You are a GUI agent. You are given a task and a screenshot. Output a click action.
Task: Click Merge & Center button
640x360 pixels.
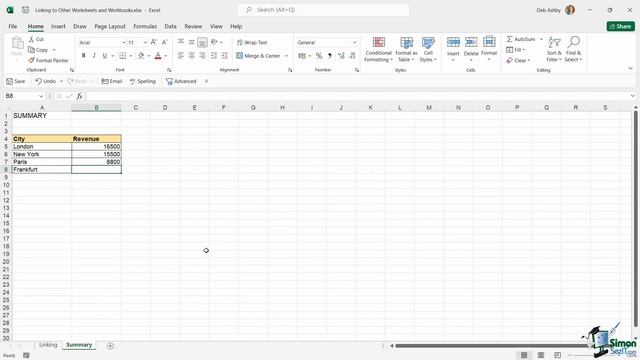pos(258,56)
